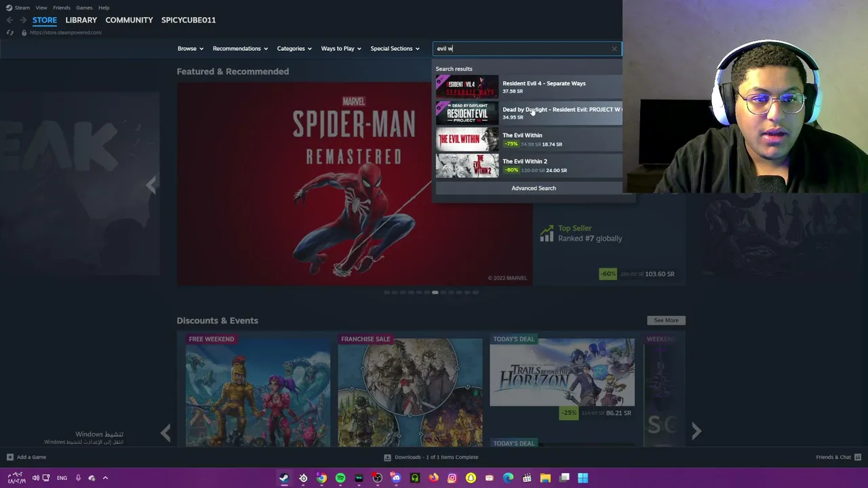Screen dimensions: 868x488
Task: Clear the search box with the X
Action: tap(614, 49)
